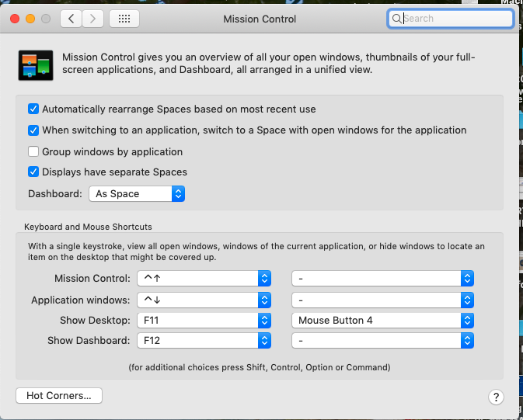Viewport: 523px width, 420px height.
Task: Go back with the left chevron button
Action: [71, 19]
